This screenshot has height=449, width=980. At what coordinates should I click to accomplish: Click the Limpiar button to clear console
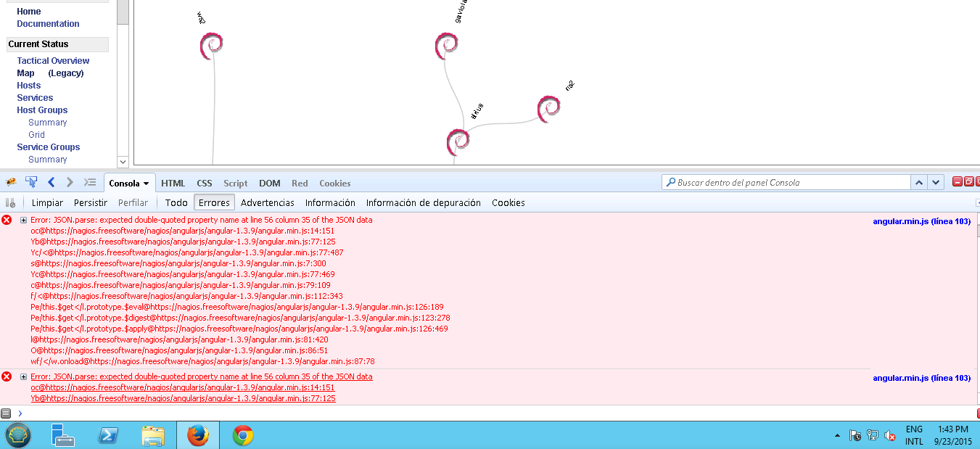47,203
